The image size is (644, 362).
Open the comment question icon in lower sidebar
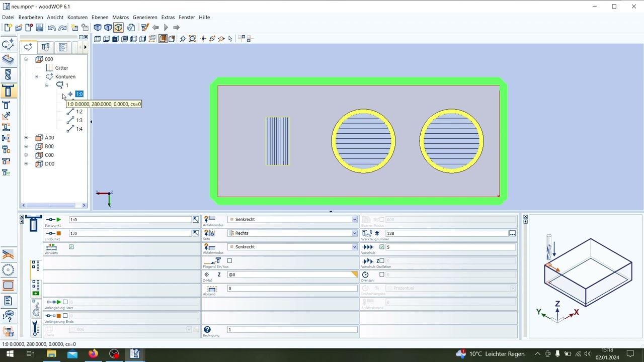(8, 316)
